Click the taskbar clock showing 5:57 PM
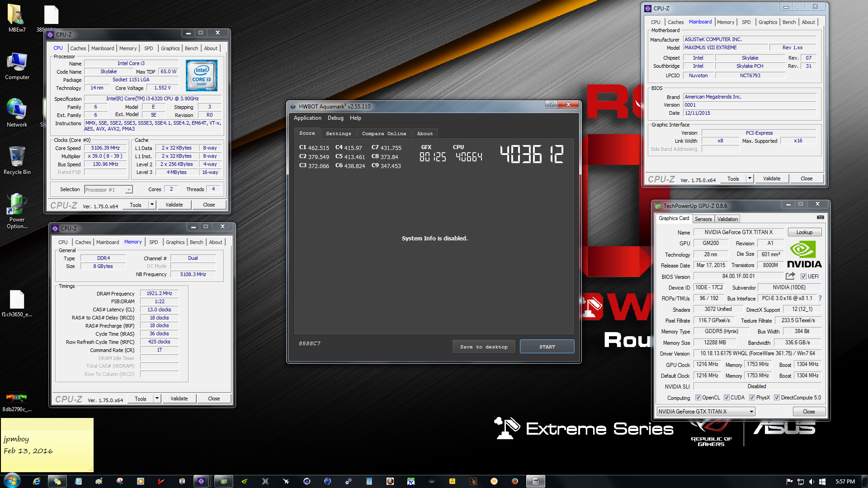Screen dimensions: 868x488 [845, 482]
